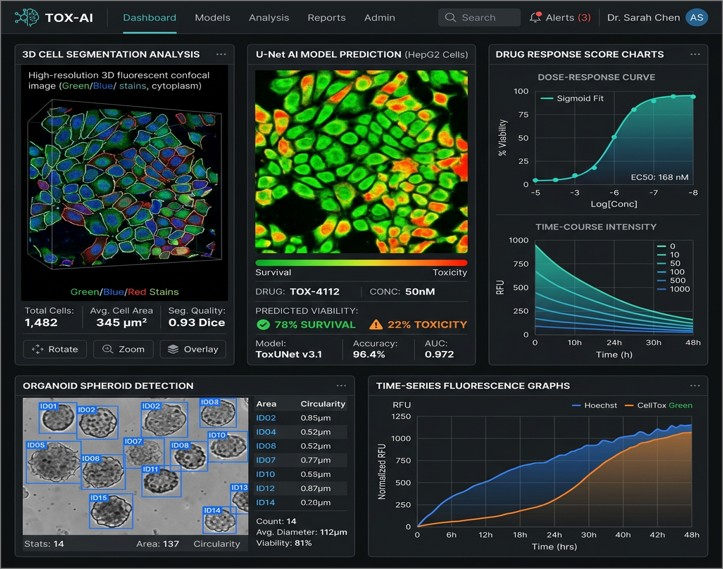This screenshot has width=723, height=569.
Task: Click the 78% SURVIVAL value
Action: [x=315, y=325]
